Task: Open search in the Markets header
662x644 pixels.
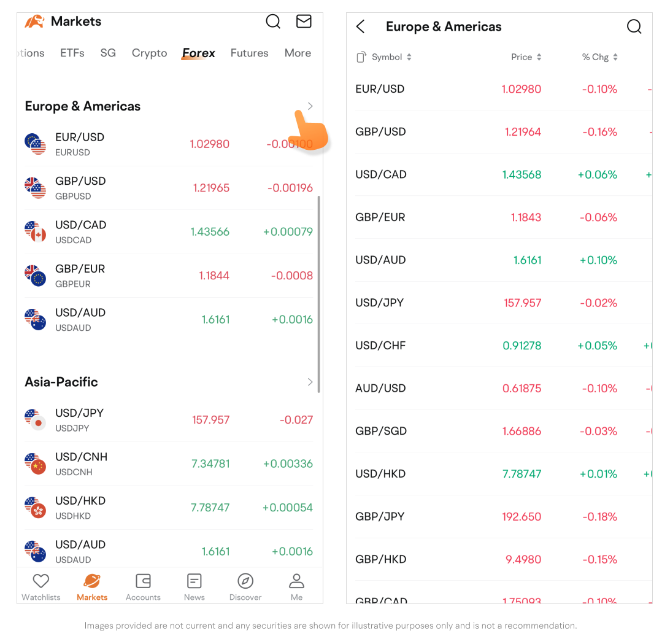Action: point(273,22)
